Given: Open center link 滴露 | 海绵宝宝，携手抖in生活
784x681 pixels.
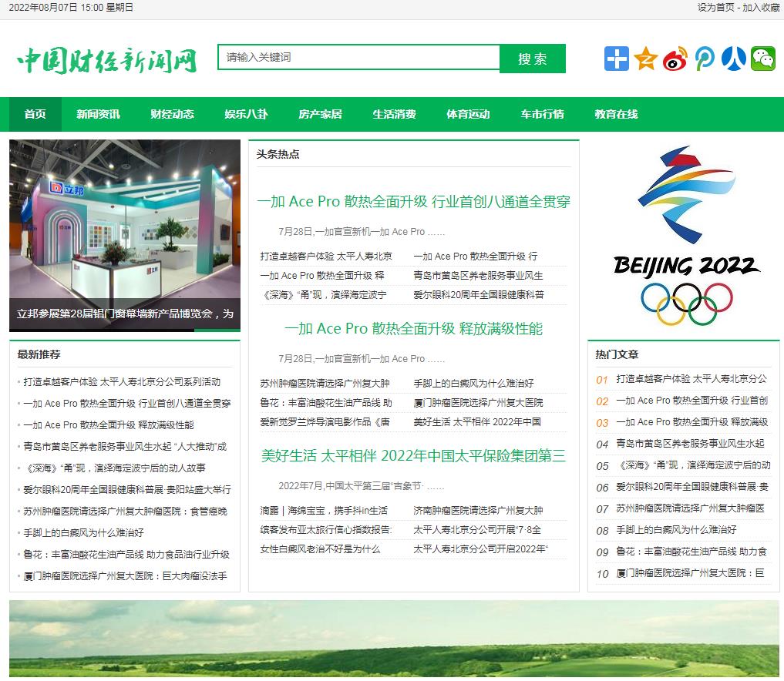Looking at the screenshot, I should (x=324, y=510).
